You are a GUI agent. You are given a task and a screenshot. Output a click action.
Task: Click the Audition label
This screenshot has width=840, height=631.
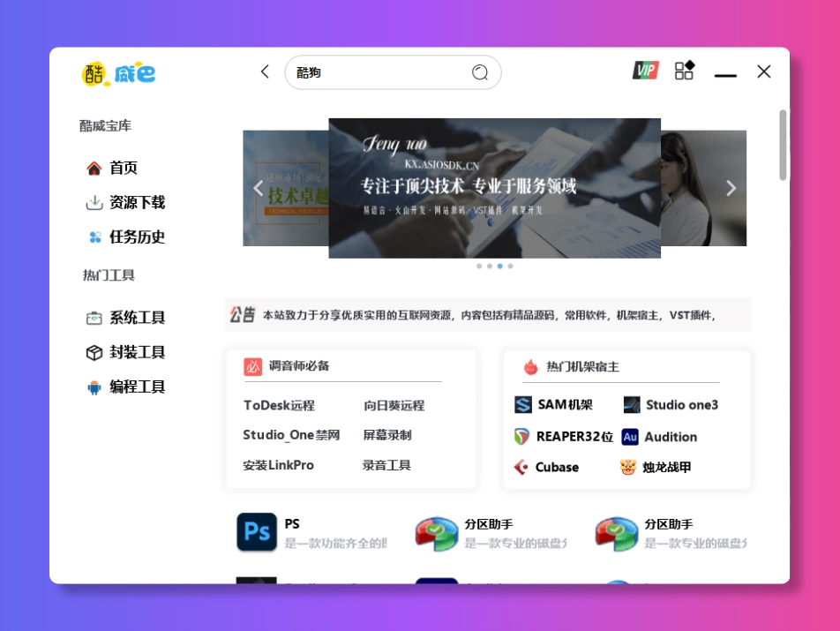pyautogui.click(x=671, y=437)
